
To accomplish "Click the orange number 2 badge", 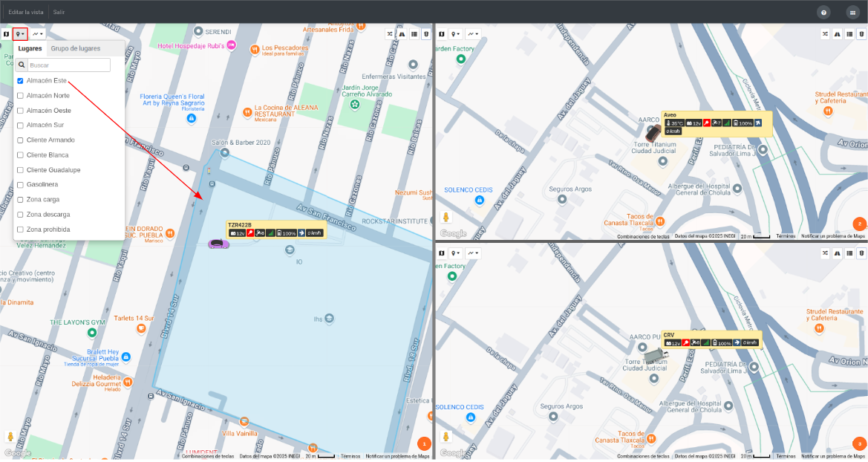I will coord(860,224).
